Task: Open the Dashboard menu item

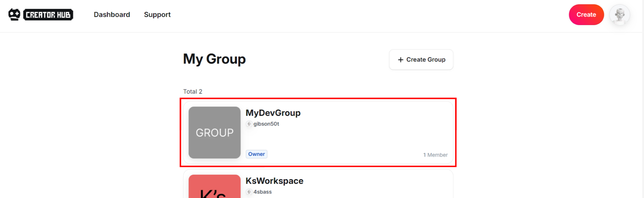Action: pos(112,15)
